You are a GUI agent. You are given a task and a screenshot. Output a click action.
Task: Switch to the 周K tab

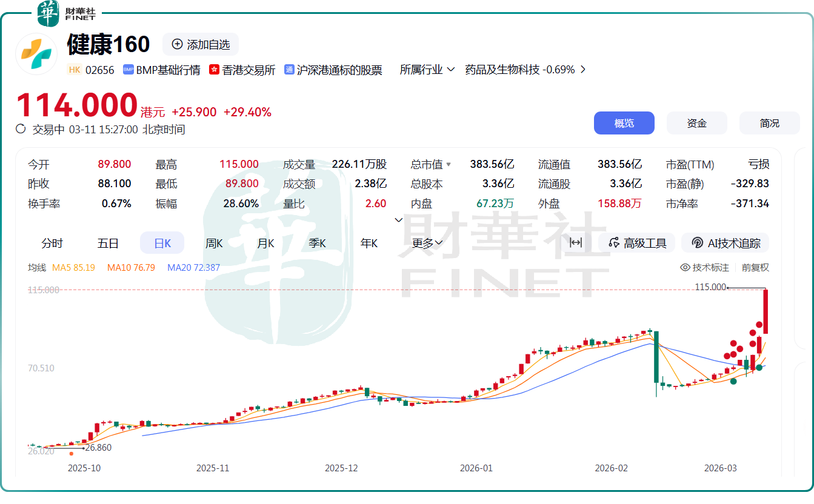tap(214, 243)
